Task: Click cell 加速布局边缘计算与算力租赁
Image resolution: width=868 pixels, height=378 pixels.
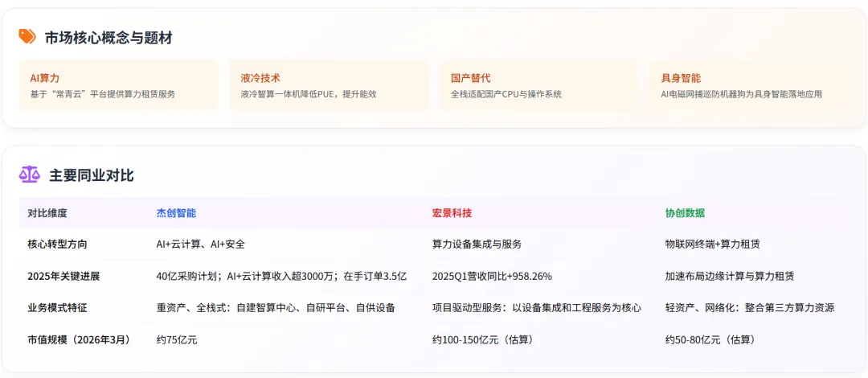Action: [x=730, y=276]
